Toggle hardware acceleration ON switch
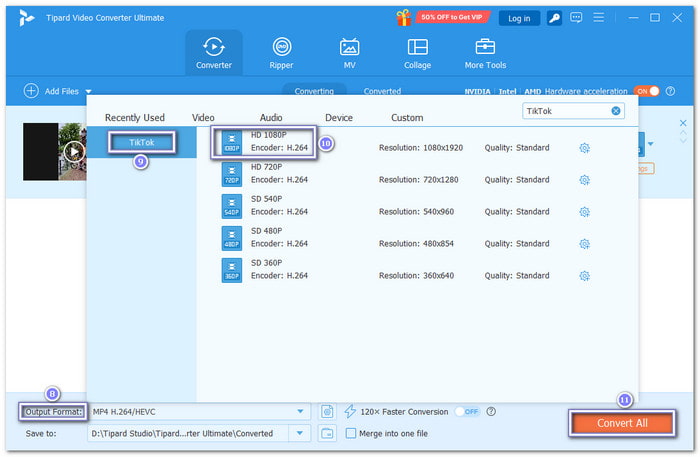The image size is (700, 457). (647, 91)
